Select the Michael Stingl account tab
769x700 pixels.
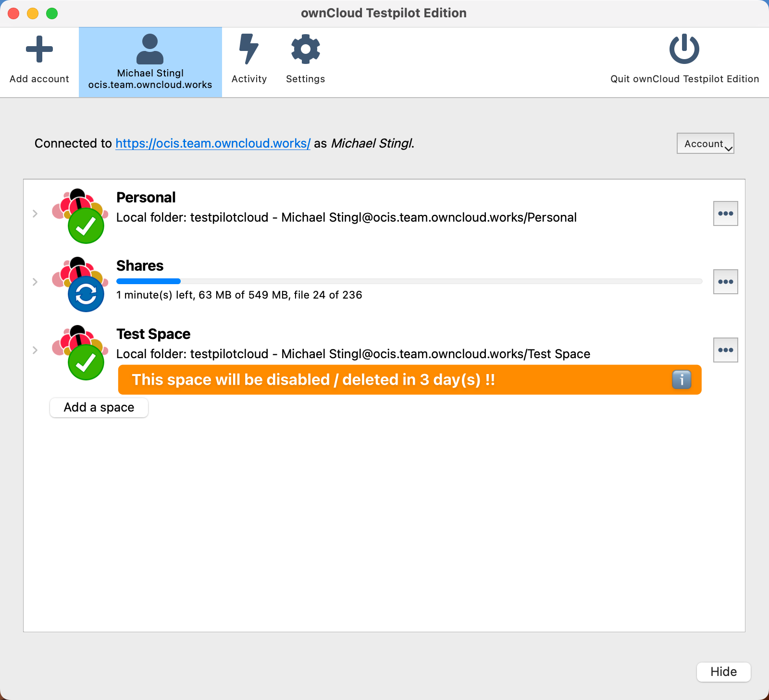pyautogui.click(x=150, y=62)
